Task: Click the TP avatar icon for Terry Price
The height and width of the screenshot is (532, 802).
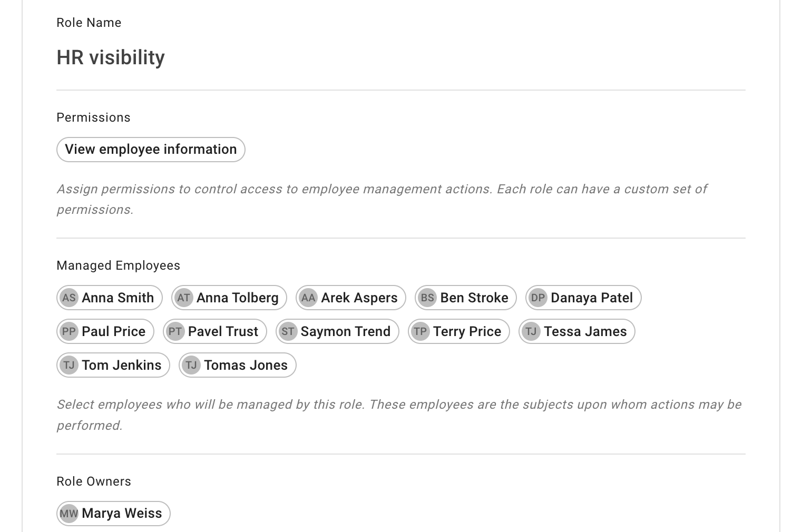Action: click(420, 331)
